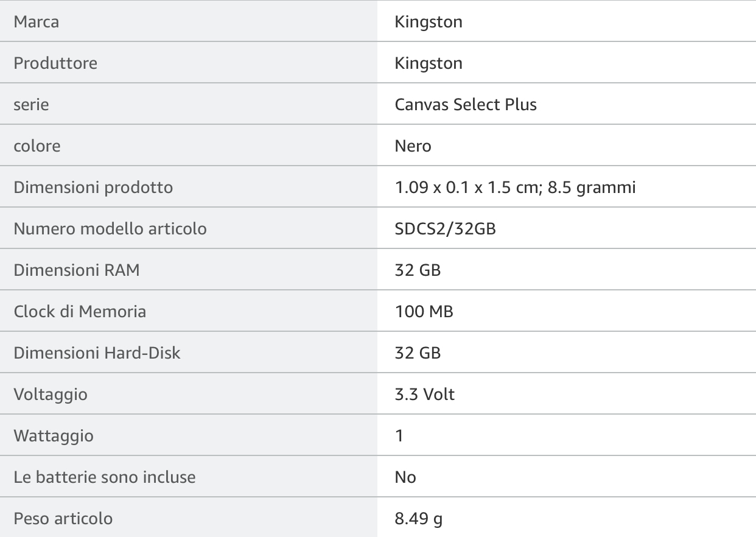
Task: Click the "No" batteries included value
Action: pyautogui.click(x=405, y=477)
